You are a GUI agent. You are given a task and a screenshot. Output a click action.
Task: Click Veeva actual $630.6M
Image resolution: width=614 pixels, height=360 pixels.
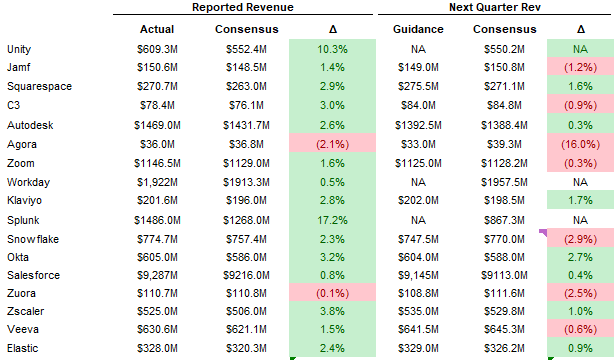[x=157, y=329]
